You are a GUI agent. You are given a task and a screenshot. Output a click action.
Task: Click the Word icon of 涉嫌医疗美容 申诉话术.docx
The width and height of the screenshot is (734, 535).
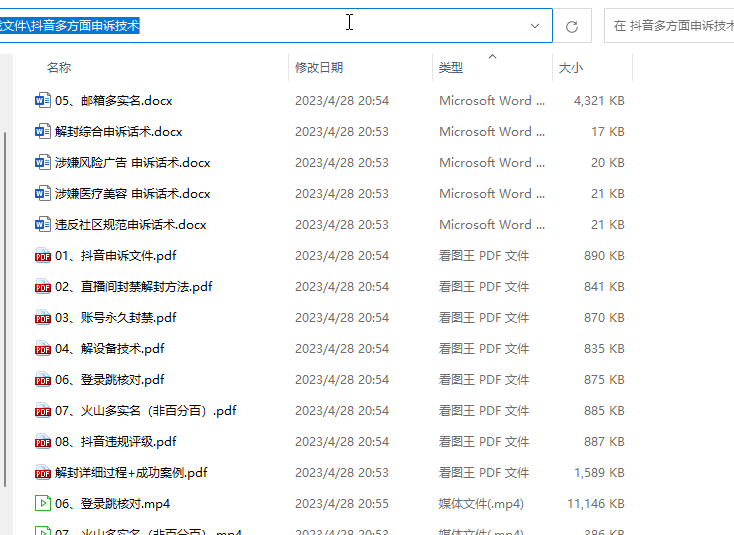[x=43, y=193]
